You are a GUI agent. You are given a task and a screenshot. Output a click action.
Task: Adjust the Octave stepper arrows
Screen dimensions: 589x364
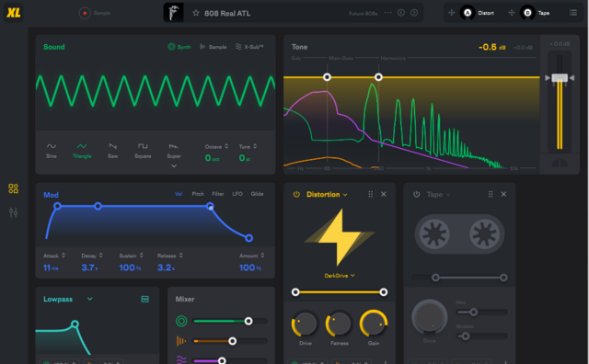click(x=226, y=146)
